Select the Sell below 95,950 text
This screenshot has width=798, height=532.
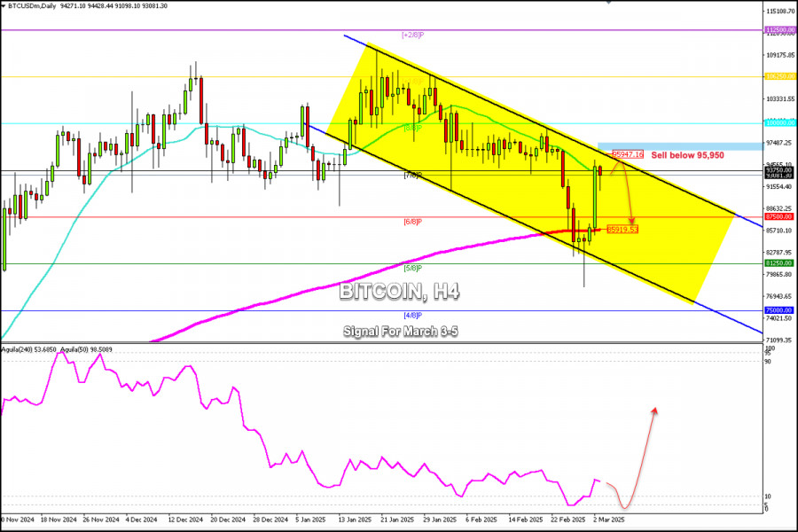[687, 155]
